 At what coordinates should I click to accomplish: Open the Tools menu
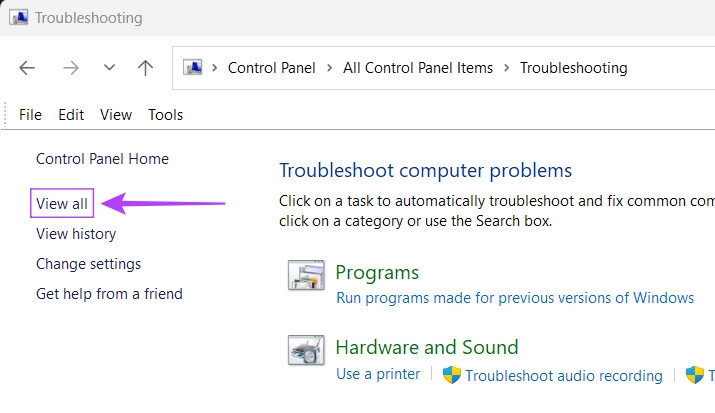pos(166,114)
